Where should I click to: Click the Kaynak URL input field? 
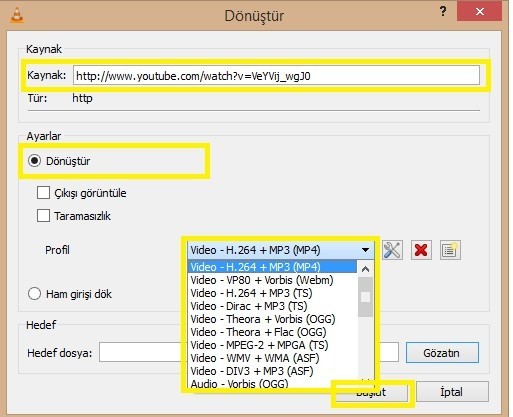click(276, 75)
